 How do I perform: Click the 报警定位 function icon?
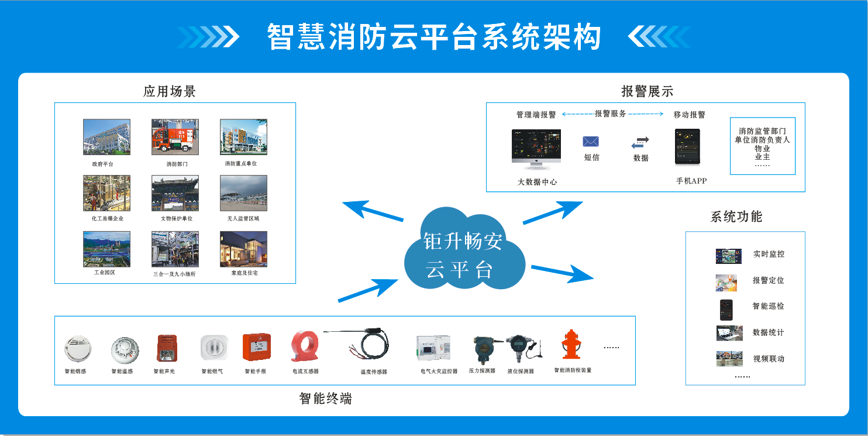726,283
